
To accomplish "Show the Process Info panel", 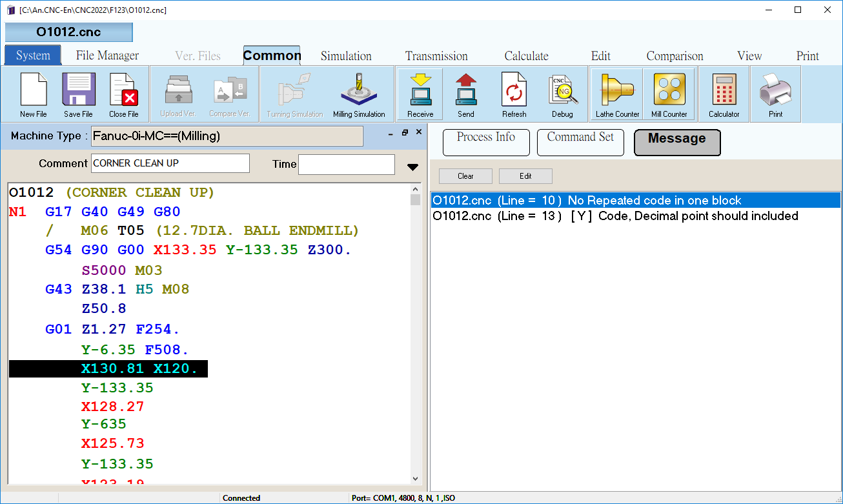I will 486,142.
